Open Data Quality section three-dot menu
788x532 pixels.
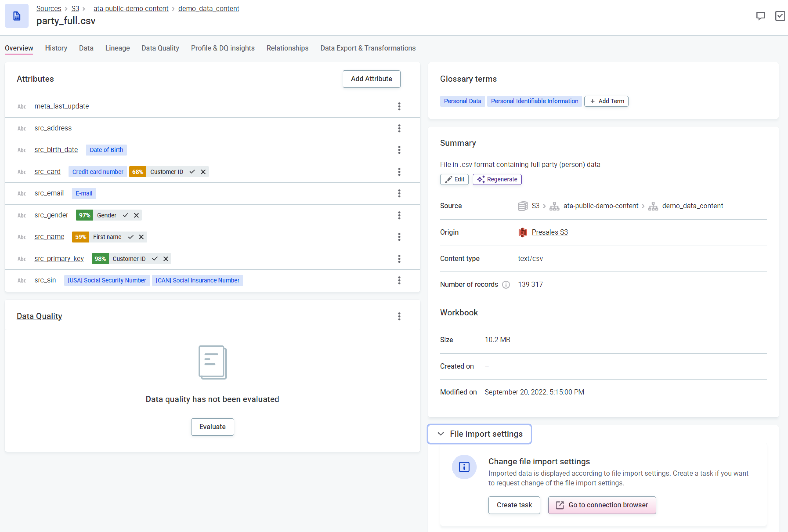(399, 316)
